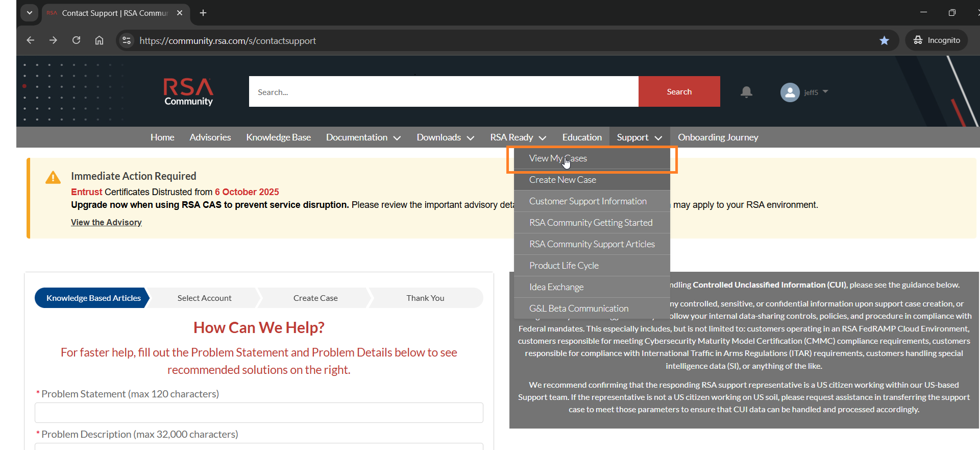Click into the Problem Statement field
The image size is (980, 450).
tap(259, 413)
